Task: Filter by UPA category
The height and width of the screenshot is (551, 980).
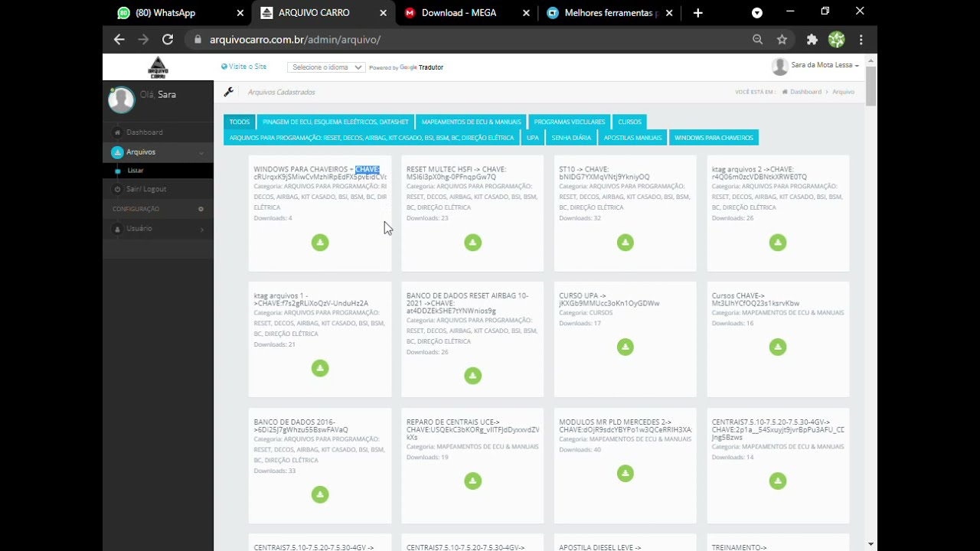Action: point(533,138)
